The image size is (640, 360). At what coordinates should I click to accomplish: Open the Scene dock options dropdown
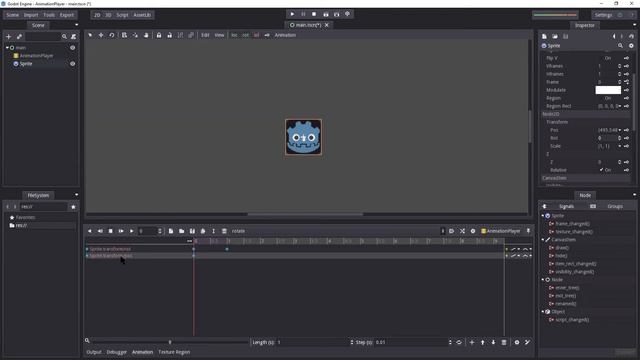tap(76, 25)
